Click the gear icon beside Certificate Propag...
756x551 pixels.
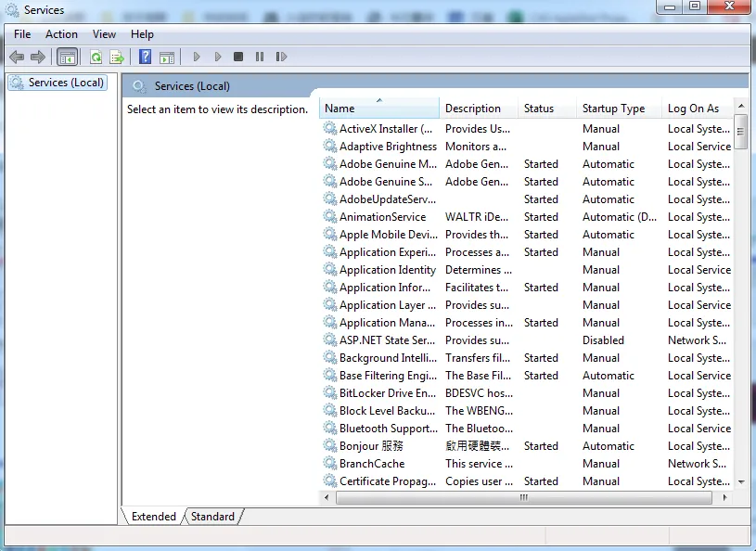(x=330, y=481)
